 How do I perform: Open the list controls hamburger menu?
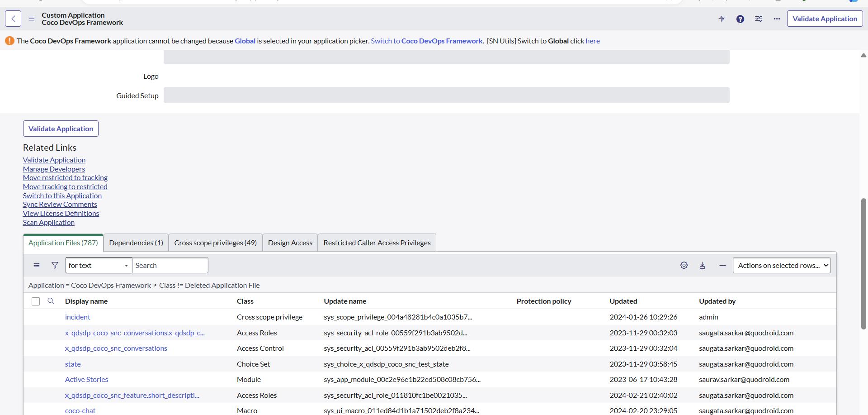pos(37,265)
